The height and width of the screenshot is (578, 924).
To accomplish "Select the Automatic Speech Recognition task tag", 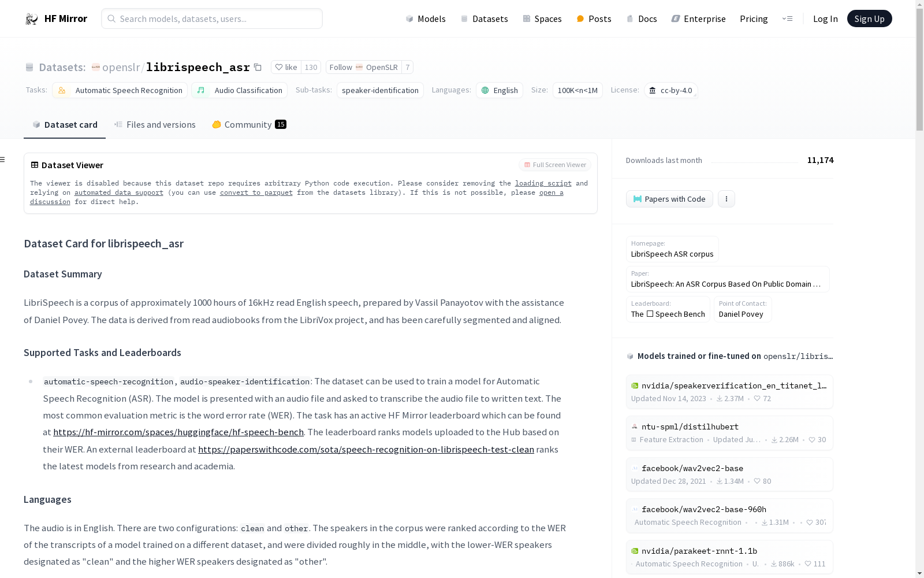I will pyautogui.click(x=120, y=90).
